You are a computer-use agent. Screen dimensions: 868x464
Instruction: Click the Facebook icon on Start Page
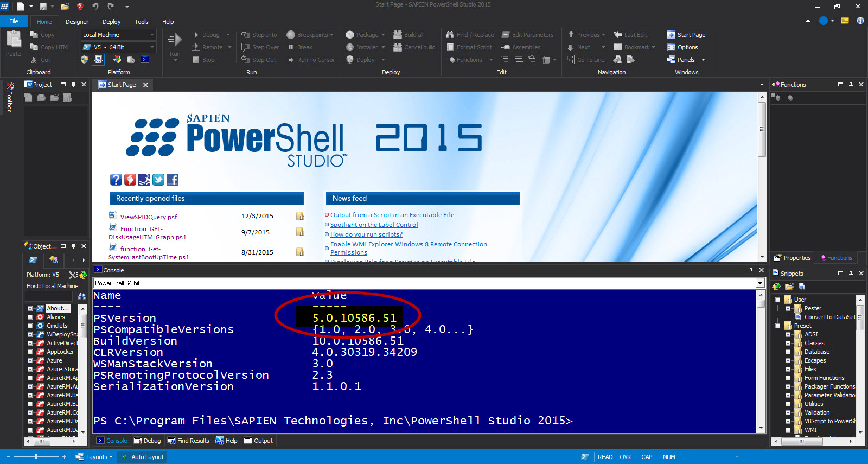coord(173,180)
